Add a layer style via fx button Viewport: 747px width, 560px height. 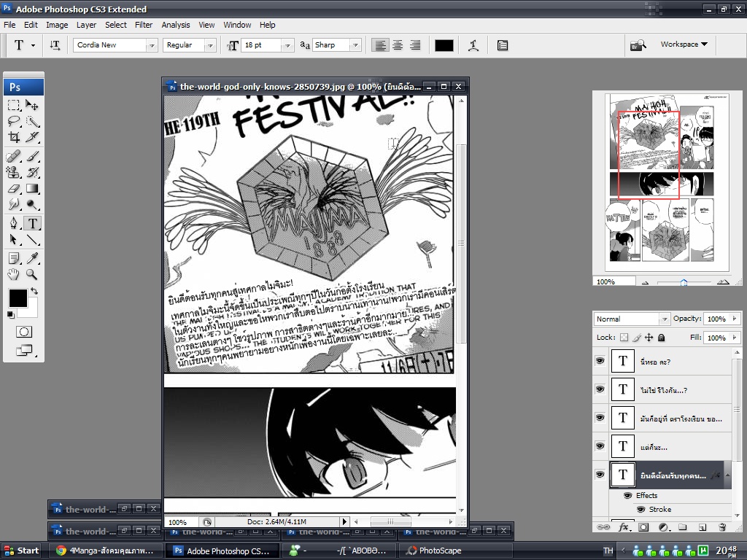pos(624,527)
